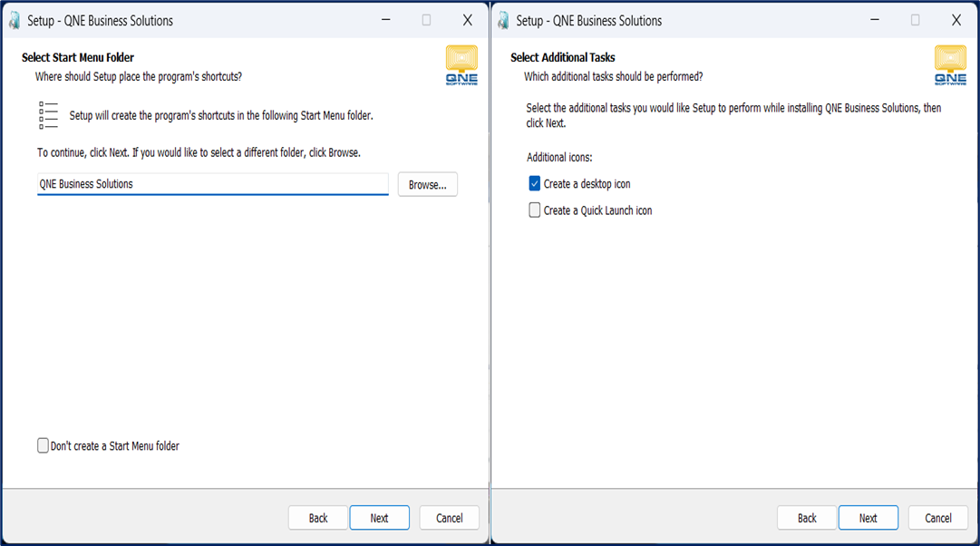980x546 pixels.
Task: Click the Select Start Menu Folder heading
Action: coord(78,57)
